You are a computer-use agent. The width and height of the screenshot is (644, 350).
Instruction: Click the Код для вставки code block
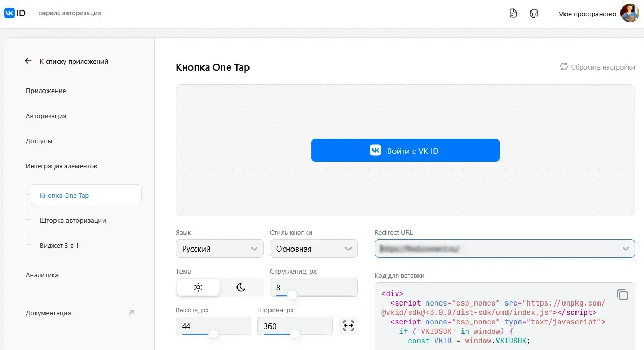505,316
